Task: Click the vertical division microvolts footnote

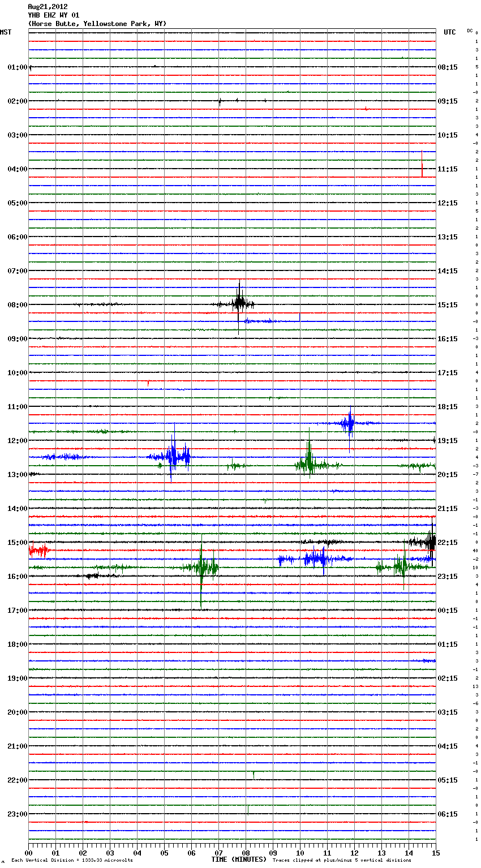Action: click(x=72, y=861)
